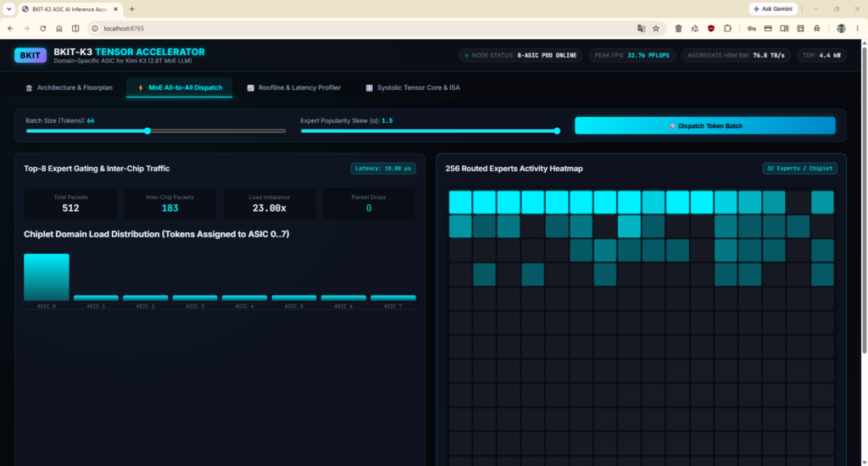Click the 32 Experts / Chiplet badge
Viewport: 868px width, 466px height.
[x=799, y=169]
